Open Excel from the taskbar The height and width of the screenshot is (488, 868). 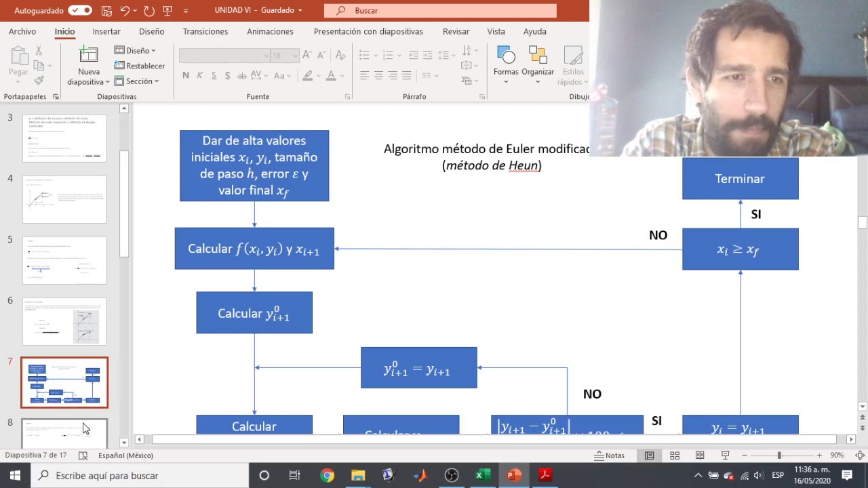(483, 475)
